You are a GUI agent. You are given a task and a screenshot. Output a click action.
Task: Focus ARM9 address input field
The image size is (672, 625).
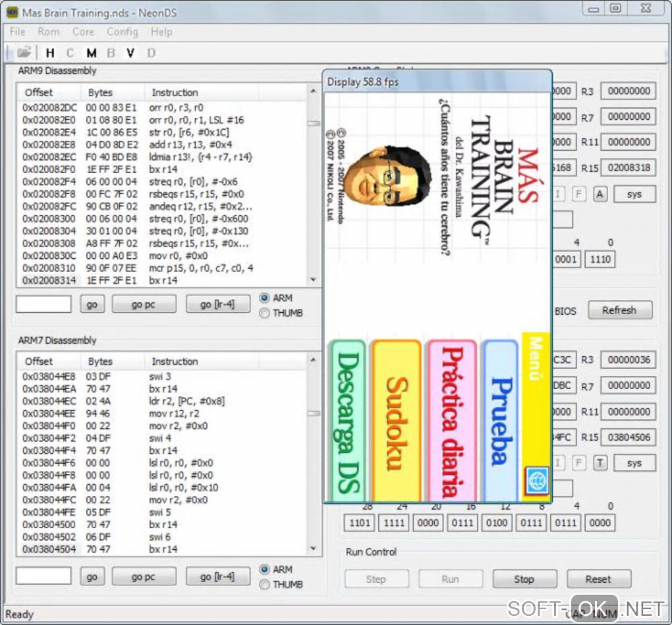[x=43, y=304]
